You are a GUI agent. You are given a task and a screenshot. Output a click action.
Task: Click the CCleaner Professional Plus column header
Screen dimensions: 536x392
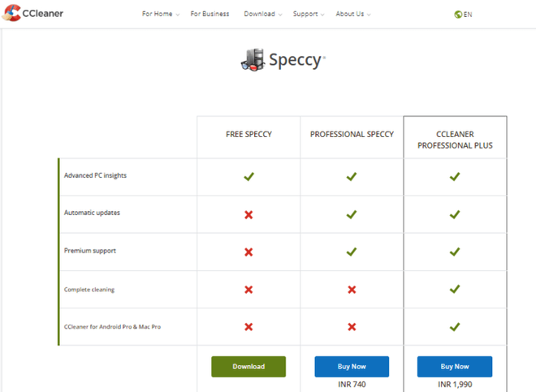[455, 140]
